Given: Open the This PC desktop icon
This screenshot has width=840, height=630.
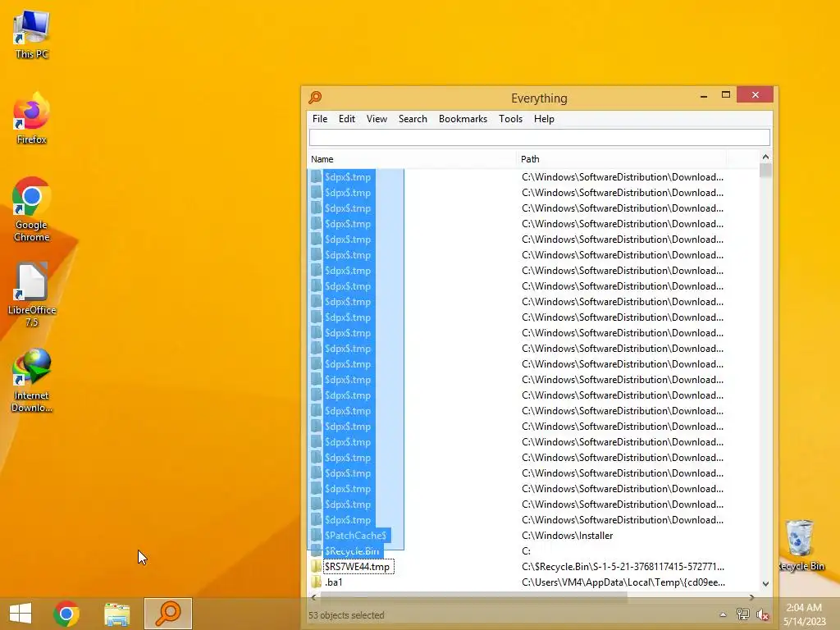Looking at the screenshot, I should coord(32,34).
